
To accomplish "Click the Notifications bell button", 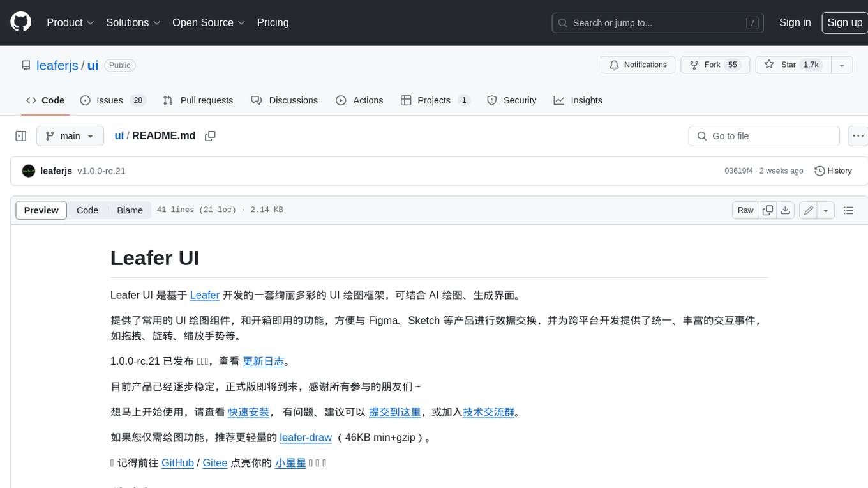I will (638, 65).
